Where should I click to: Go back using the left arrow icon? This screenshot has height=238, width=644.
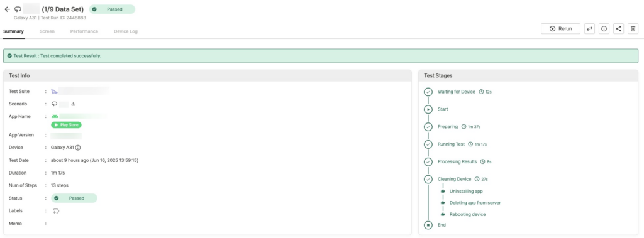tap(7, 9)
